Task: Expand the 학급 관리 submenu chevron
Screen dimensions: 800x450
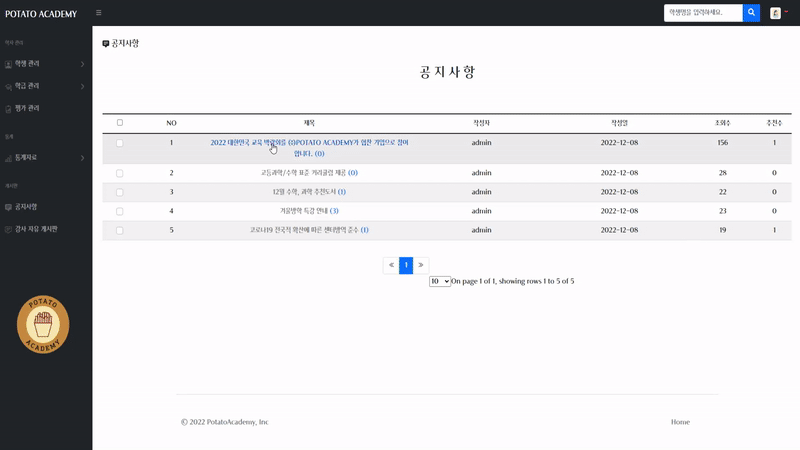Action: [x=82, y=87]
